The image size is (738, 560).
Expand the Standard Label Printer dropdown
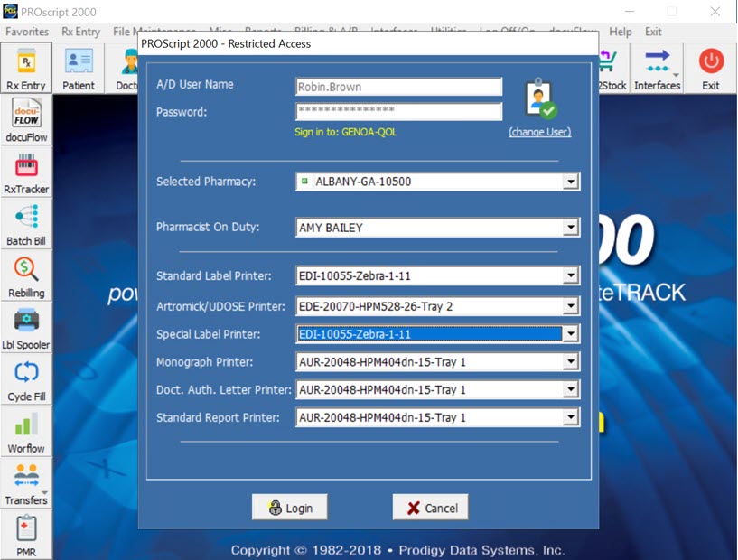[570, 276]
